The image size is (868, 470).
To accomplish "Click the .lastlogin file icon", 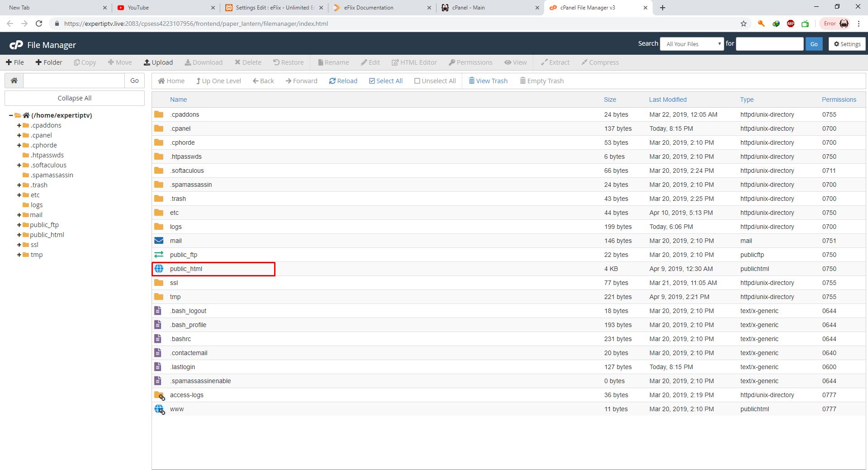I will [158, 367].
